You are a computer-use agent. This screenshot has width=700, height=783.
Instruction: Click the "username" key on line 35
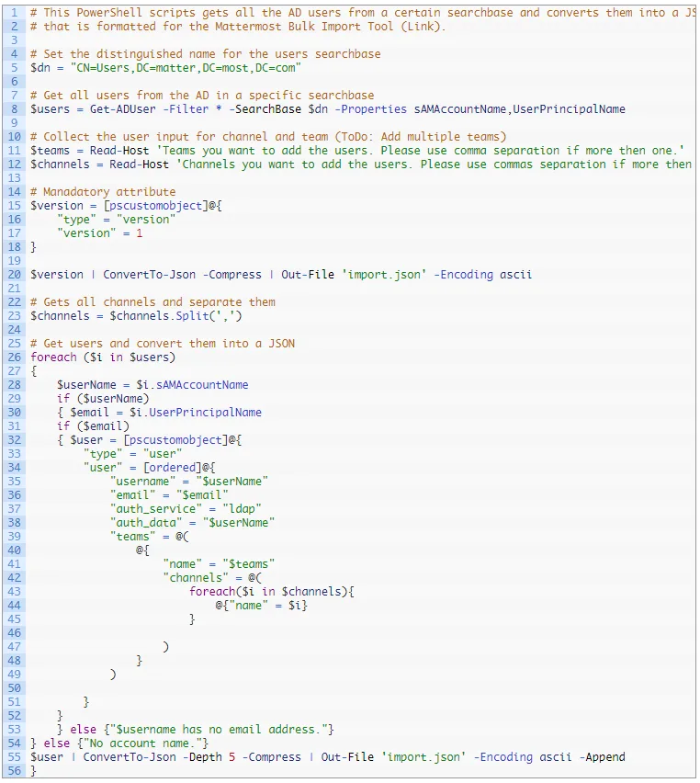pyautogui.click(x=142, y=482)
